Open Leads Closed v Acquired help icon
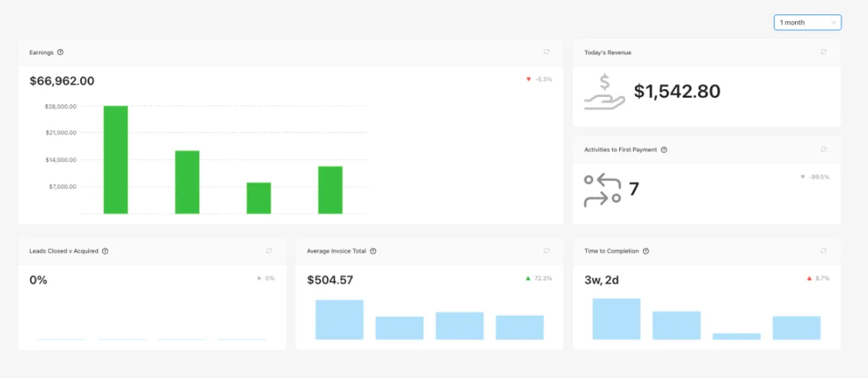Screen dimensions: 868x378 tap(105, 251)
